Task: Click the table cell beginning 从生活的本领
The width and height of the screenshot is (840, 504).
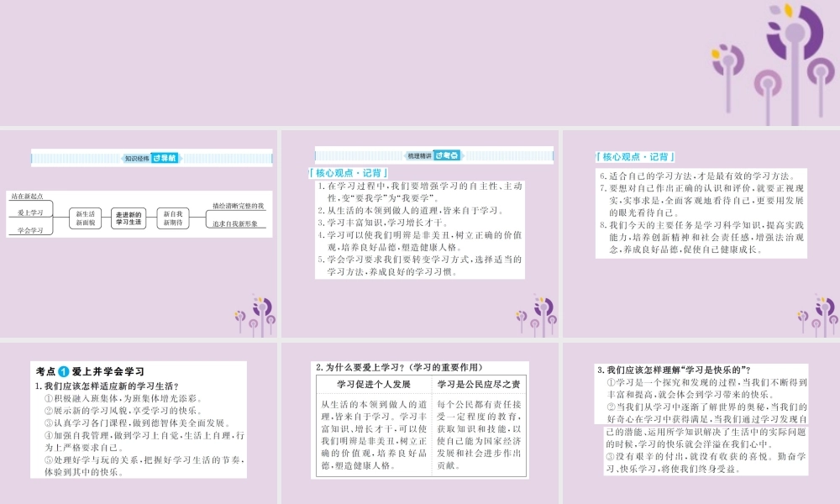Action: click(x=374, y=435)
